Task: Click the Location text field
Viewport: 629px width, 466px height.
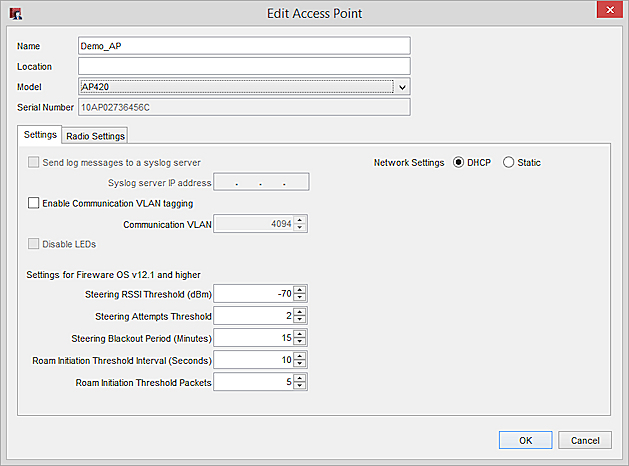Action: click(244, 66)
